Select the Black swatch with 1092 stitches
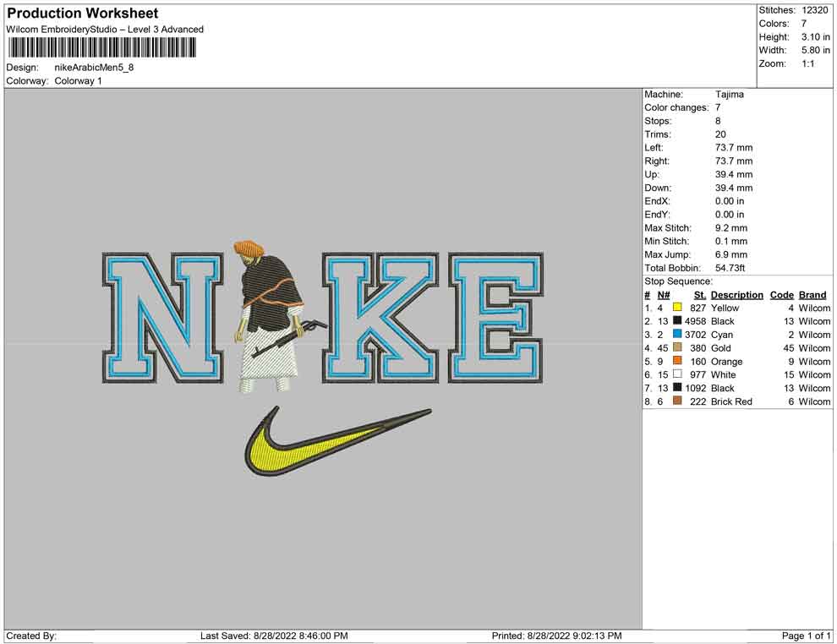Viewport: 837px width, 644px height. [677, 388]
